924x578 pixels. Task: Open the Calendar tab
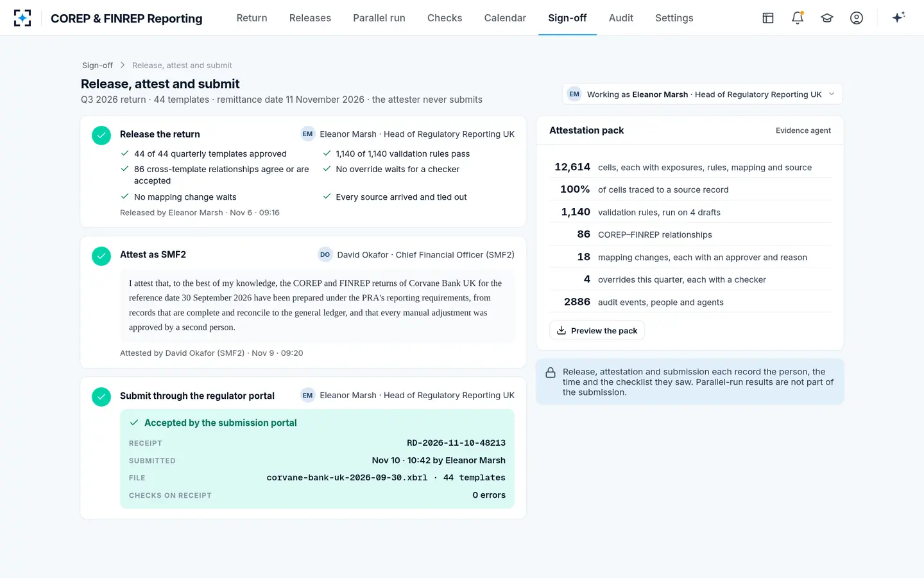tap(505, 18)
